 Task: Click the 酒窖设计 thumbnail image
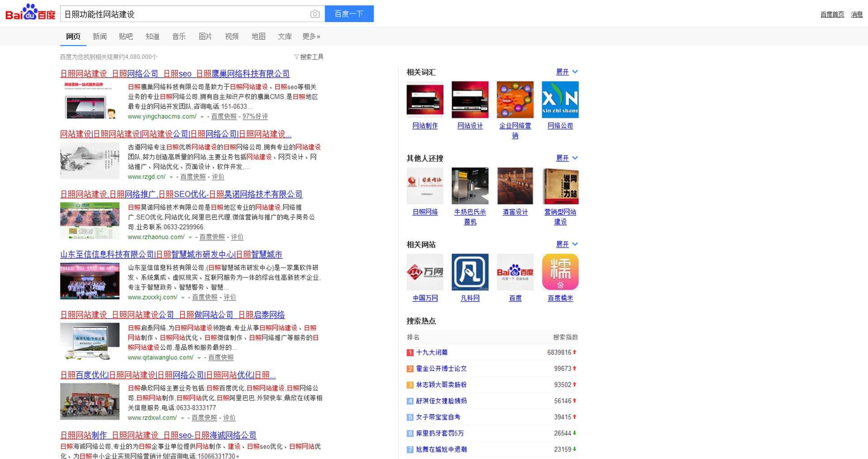coord(515,186)
